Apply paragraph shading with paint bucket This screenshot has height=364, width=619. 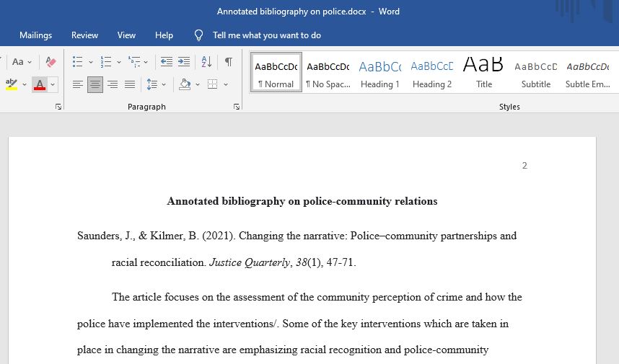(185, 84)
